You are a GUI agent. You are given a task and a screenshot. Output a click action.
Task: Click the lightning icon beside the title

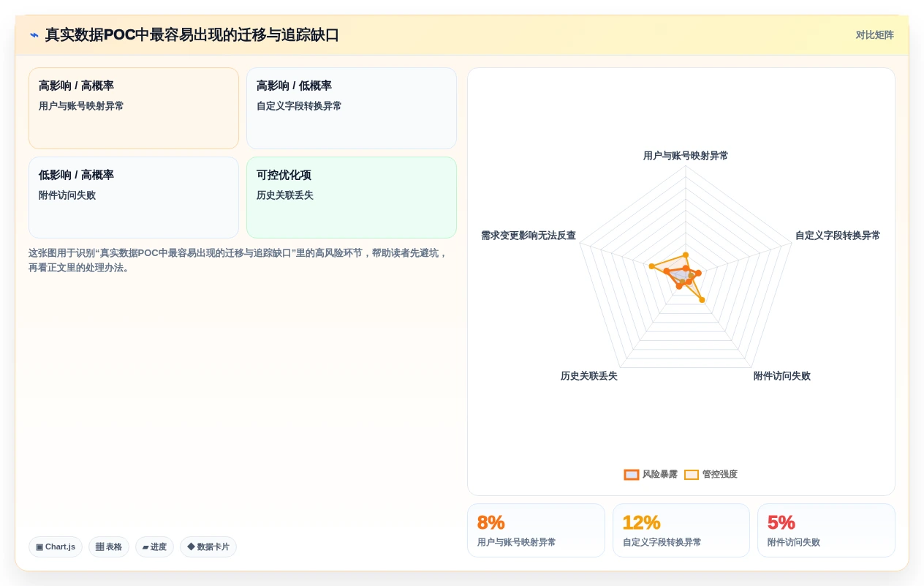point(34,35)
